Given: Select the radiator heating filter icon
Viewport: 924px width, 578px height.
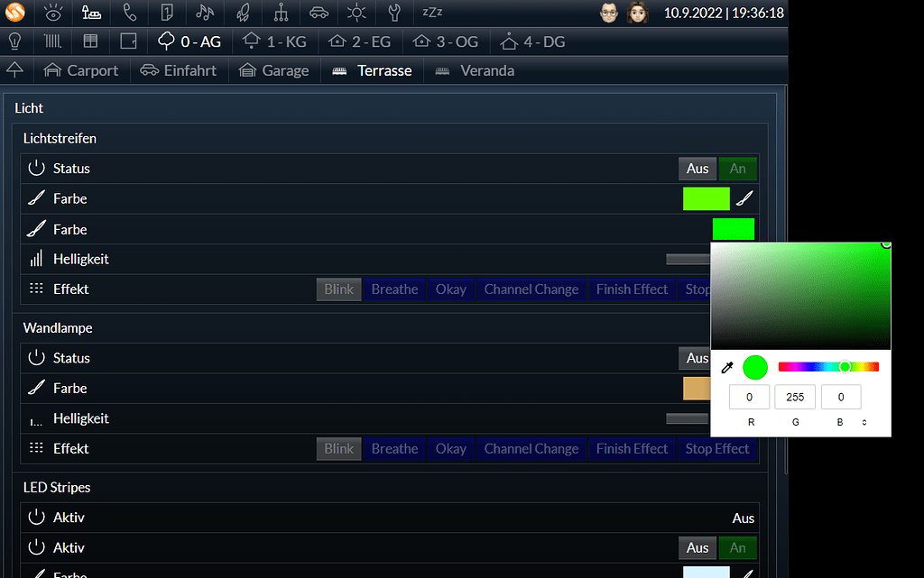Looking at the screenshot, I should 52,41.
